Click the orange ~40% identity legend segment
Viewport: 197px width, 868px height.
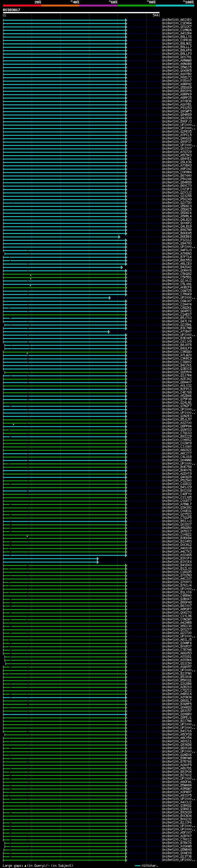click(x=60, y=6)
